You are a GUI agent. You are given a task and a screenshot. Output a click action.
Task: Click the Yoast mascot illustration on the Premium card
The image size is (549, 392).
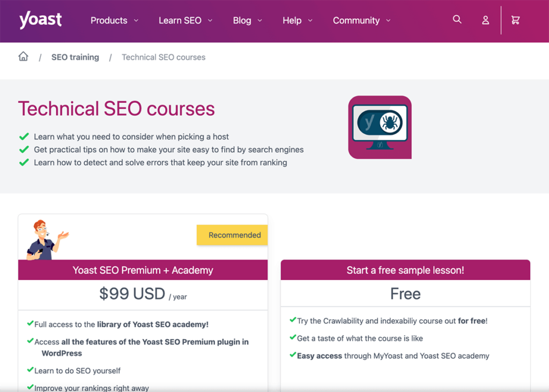[46, 237]
